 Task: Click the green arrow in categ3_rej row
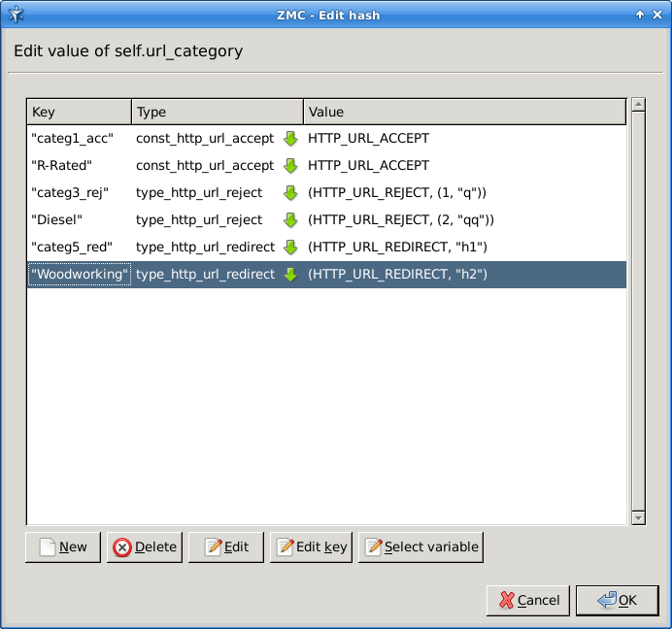[290, 193]
